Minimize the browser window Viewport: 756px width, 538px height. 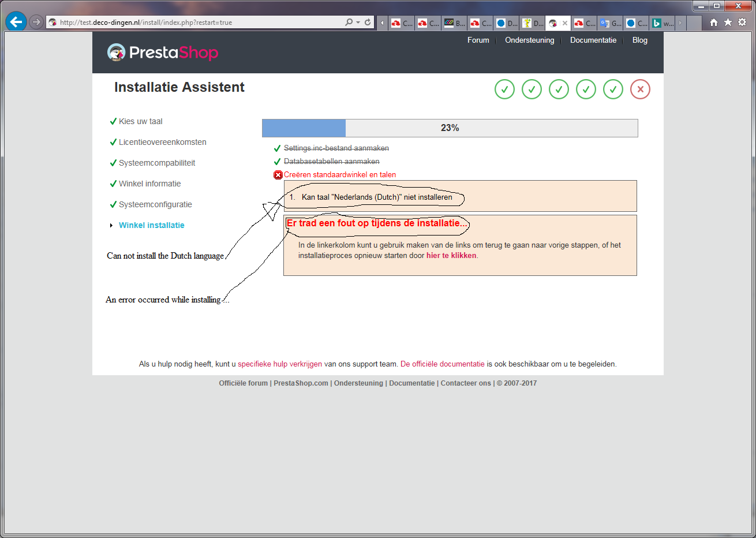[x=701, y=6]
